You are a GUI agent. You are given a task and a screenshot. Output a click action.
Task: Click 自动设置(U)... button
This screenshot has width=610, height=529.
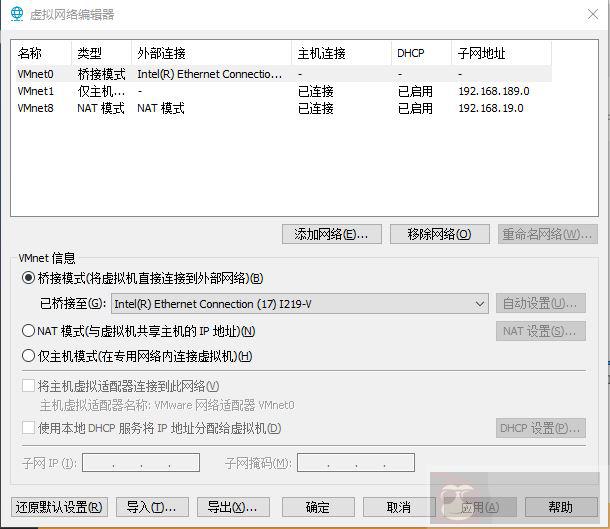pos(540,303)
